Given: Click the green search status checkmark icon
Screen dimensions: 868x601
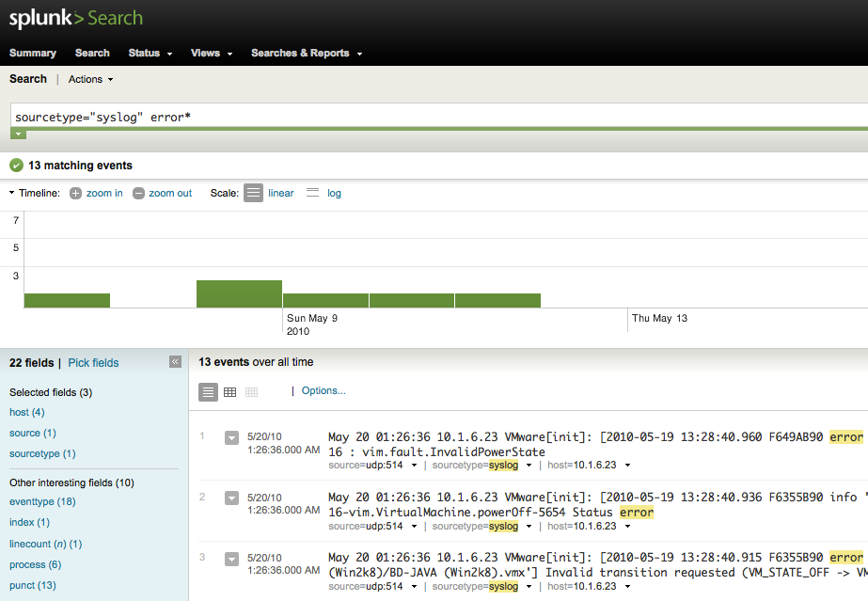Looking at the screenshot, I should [x=17, y=165].
